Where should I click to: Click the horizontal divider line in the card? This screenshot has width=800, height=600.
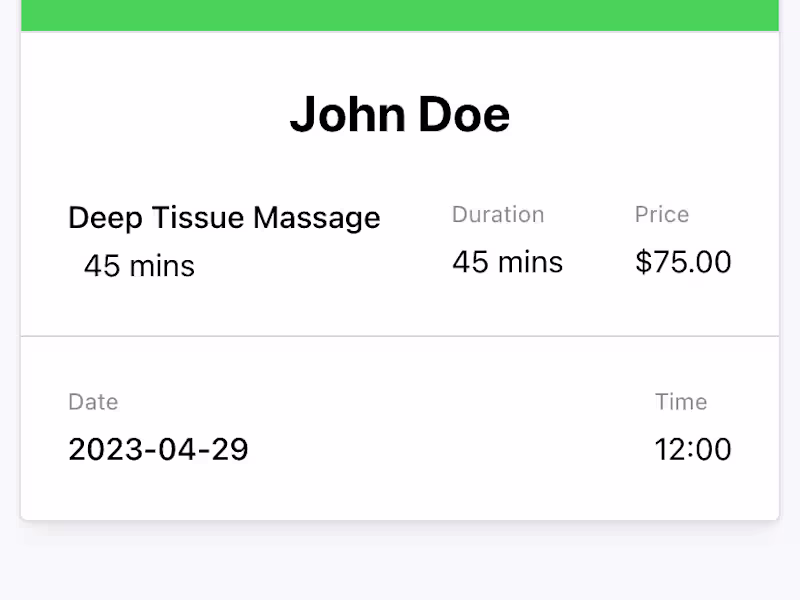coord(400,336)
